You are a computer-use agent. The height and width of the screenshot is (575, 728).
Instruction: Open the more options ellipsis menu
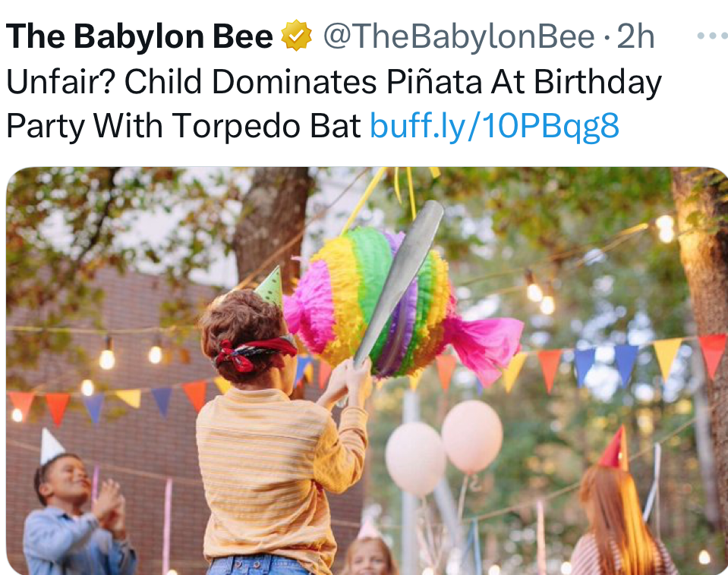[x=713, y=35]
